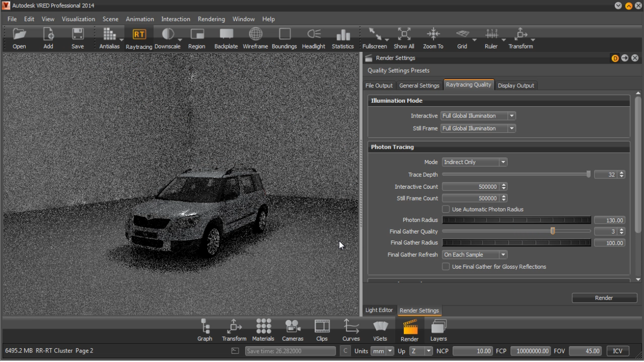
Task: Expand the arrow next to the Grid icon
Action: click(x=474, y=40)
